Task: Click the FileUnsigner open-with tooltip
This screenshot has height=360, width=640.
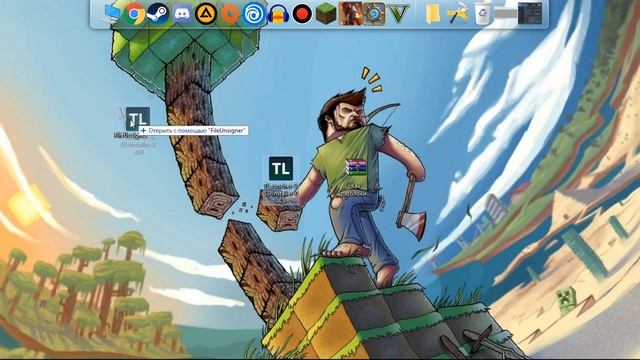Action: 193,131
